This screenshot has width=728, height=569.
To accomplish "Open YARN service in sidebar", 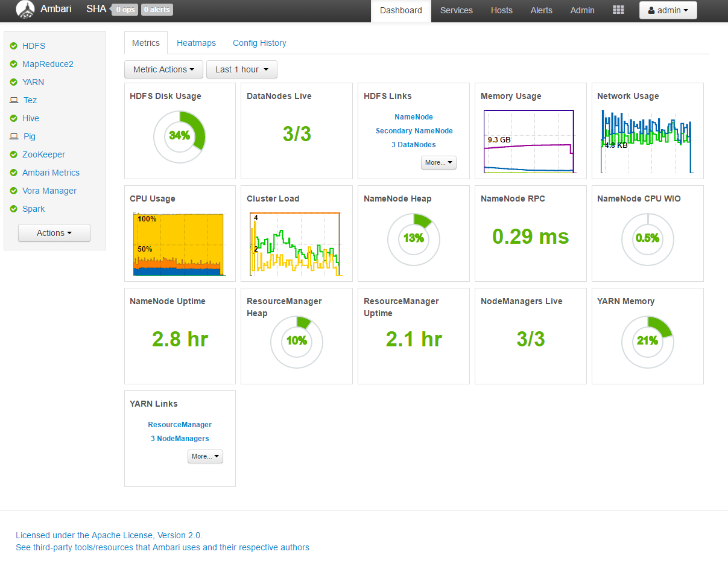I will tap(33, 82).
